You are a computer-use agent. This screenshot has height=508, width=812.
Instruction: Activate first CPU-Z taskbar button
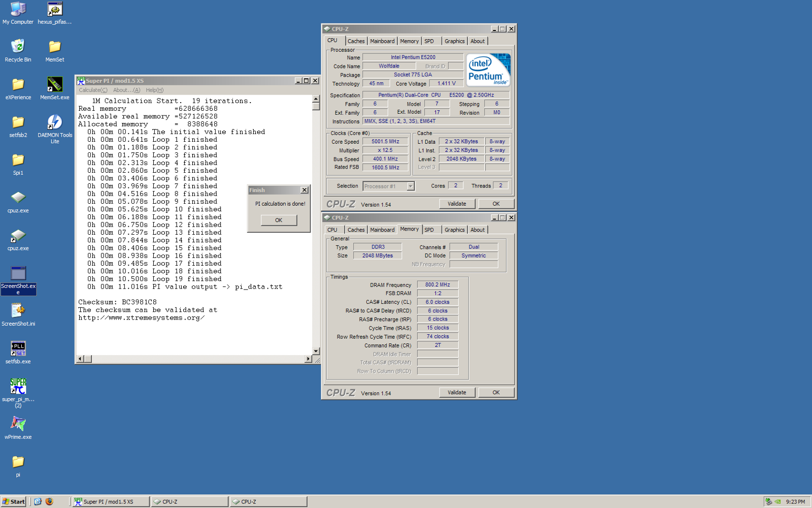coord(190,501)
